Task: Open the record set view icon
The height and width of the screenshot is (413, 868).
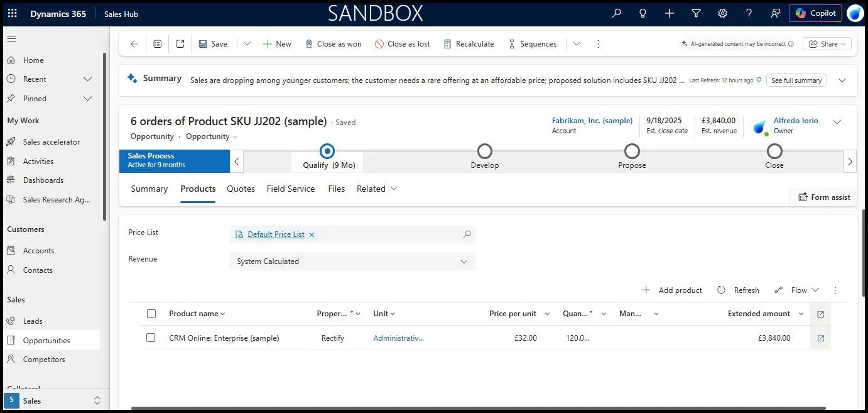Action: click(x=158, y=44)
